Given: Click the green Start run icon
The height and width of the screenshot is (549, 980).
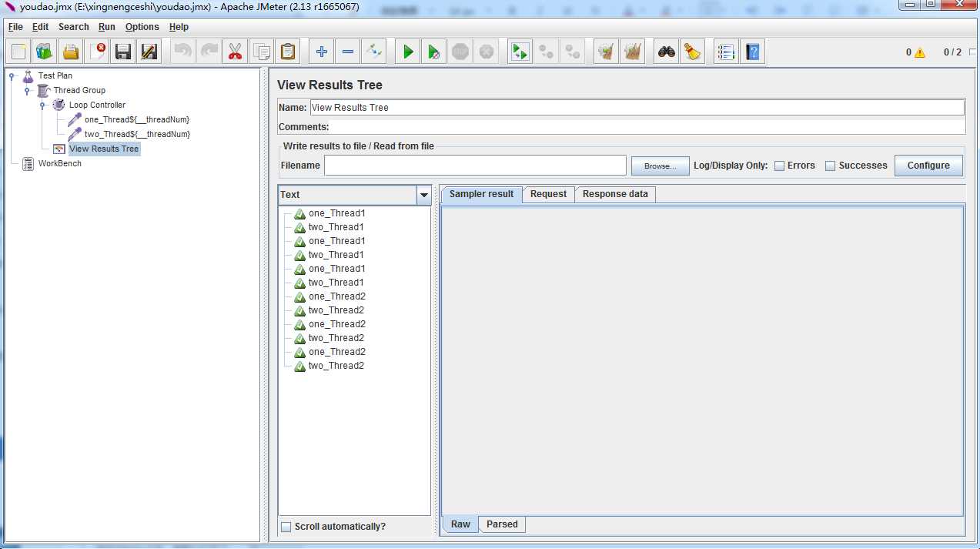Looking at the screenshot, I should point(408,52).
